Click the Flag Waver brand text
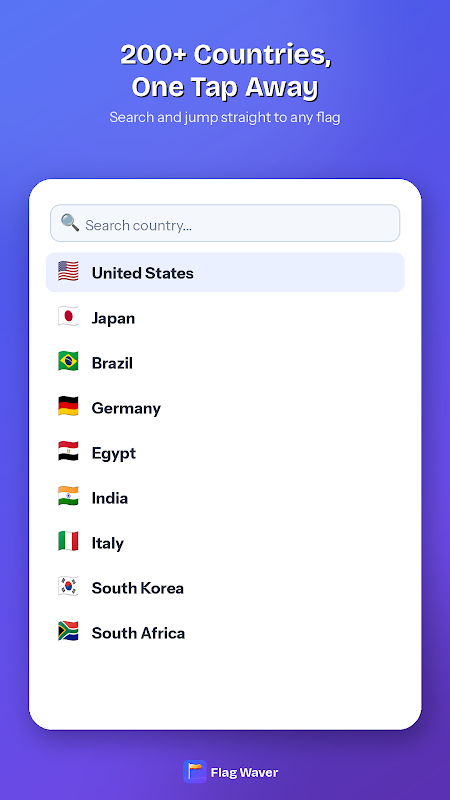450x800 pixels. point(244,772)
